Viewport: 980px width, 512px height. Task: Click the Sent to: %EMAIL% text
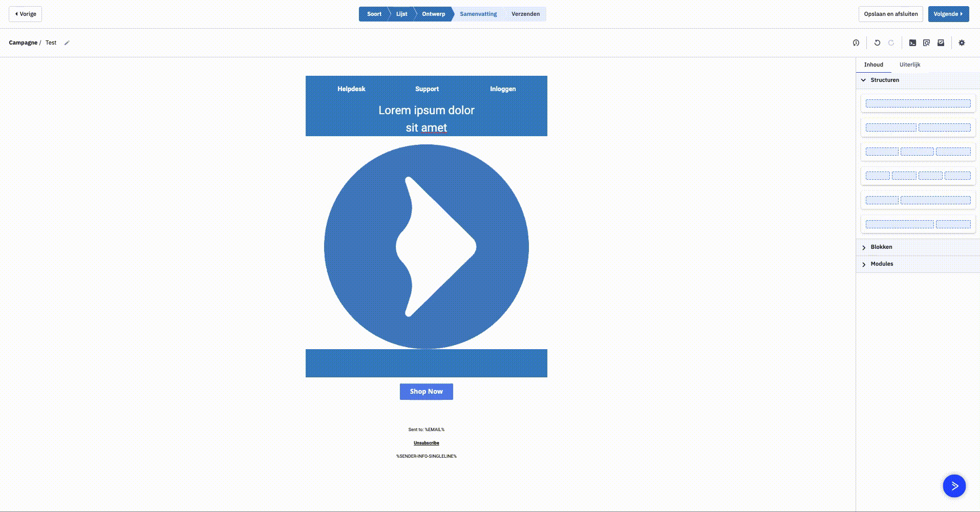(427, 430)
